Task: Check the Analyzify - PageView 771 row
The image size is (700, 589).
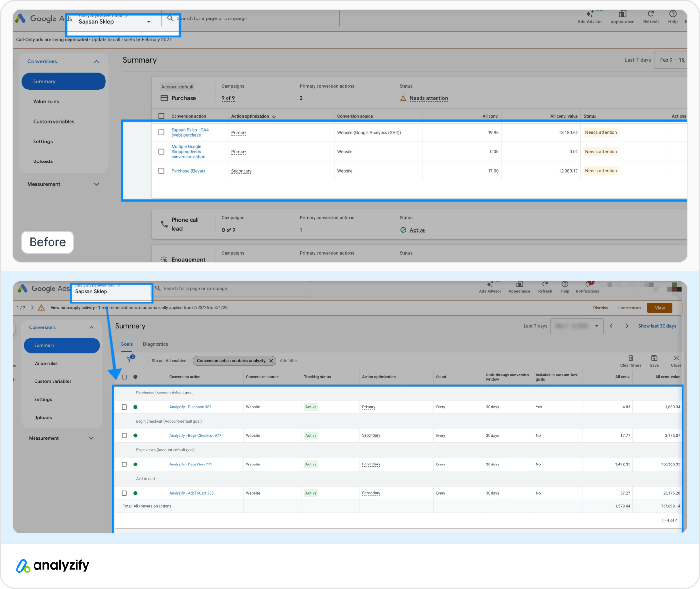Action: [124, 464]
